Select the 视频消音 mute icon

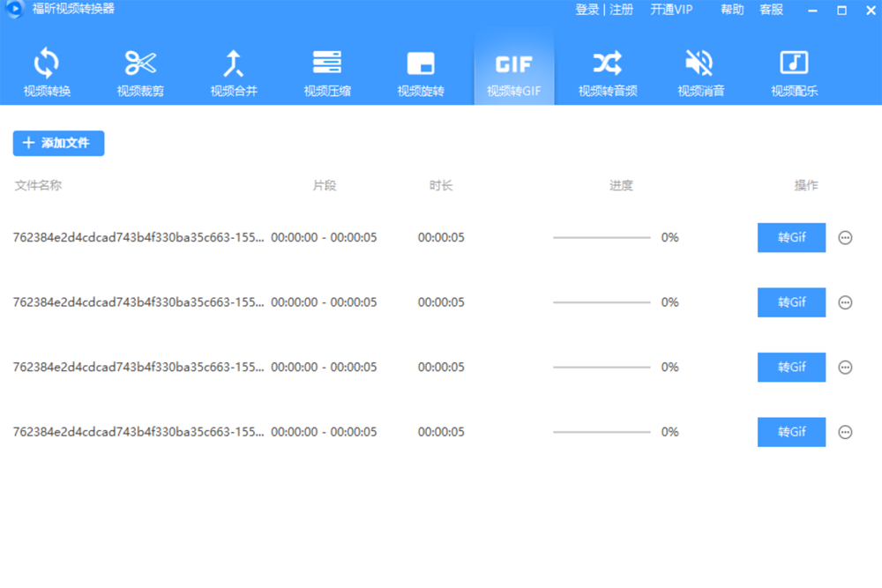click(x=700, y=72)
